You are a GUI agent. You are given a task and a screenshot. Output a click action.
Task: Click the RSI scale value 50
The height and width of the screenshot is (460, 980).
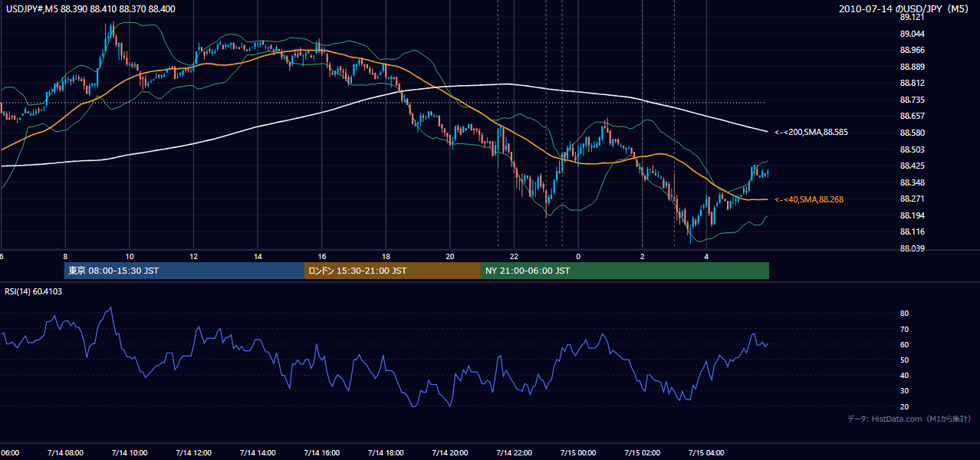(904, 360)
